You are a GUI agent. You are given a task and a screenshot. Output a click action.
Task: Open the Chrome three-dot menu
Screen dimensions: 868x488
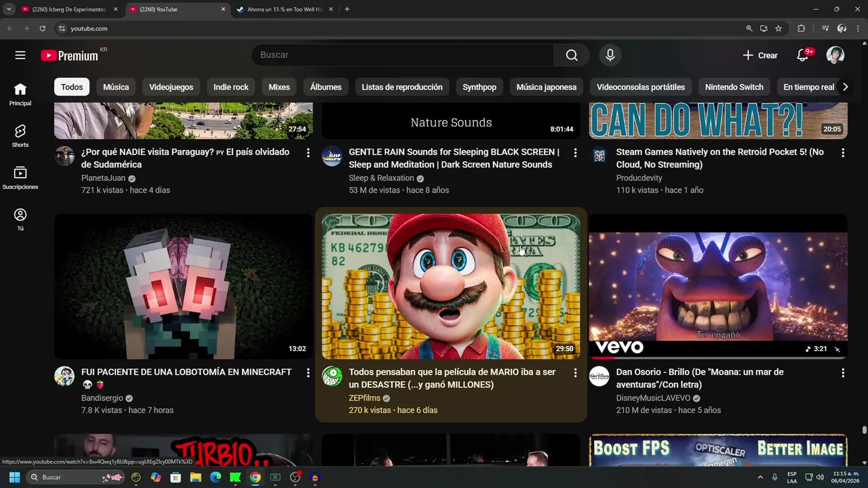tap(858, 28)
